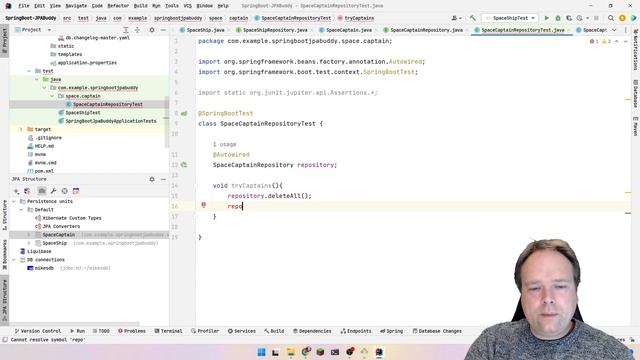Collapse DB connections node
The width and height of the screenshot is (640, 360).
(x=14, y=260)
